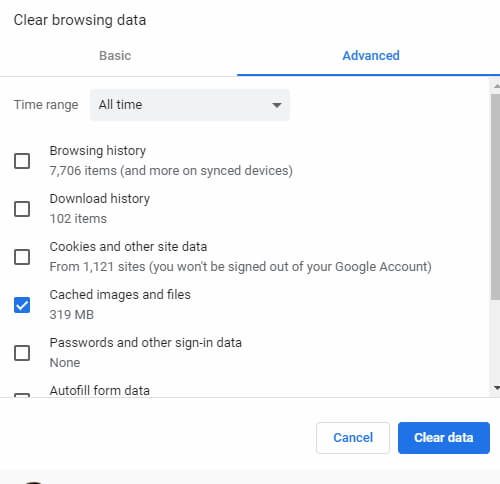
Task: Click the Download history label text
Action: tap(100, 199)
